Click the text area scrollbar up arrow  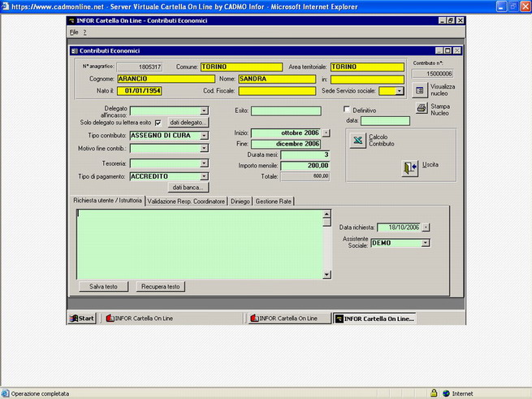click(x=327, y=214)
